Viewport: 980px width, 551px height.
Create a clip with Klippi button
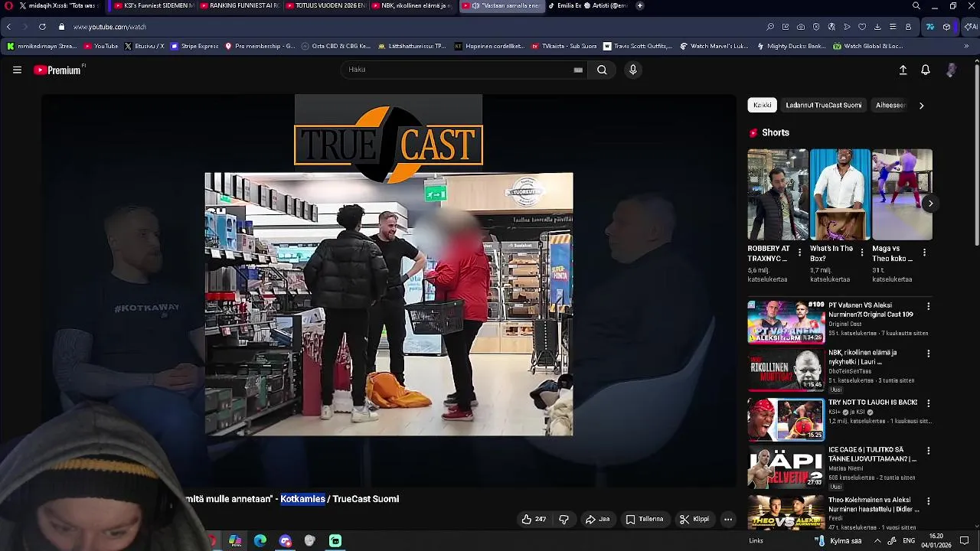tap(694, 519)
